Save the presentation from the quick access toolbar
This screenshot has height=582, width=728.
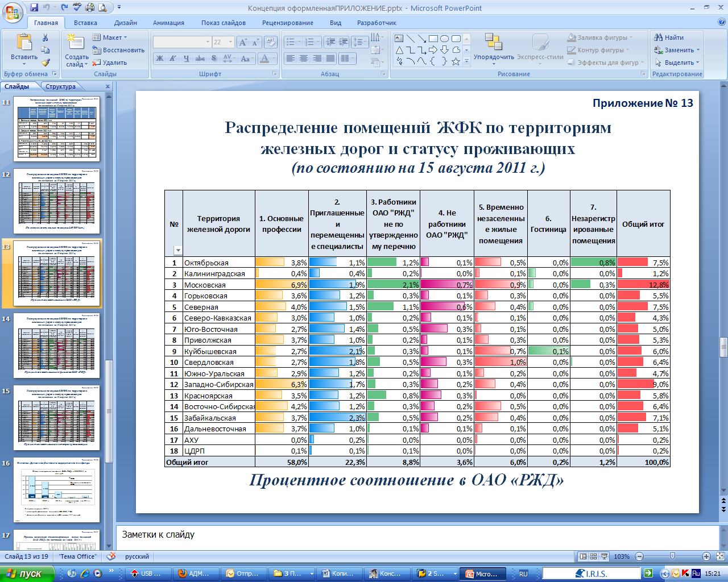[x=34, y=8]
